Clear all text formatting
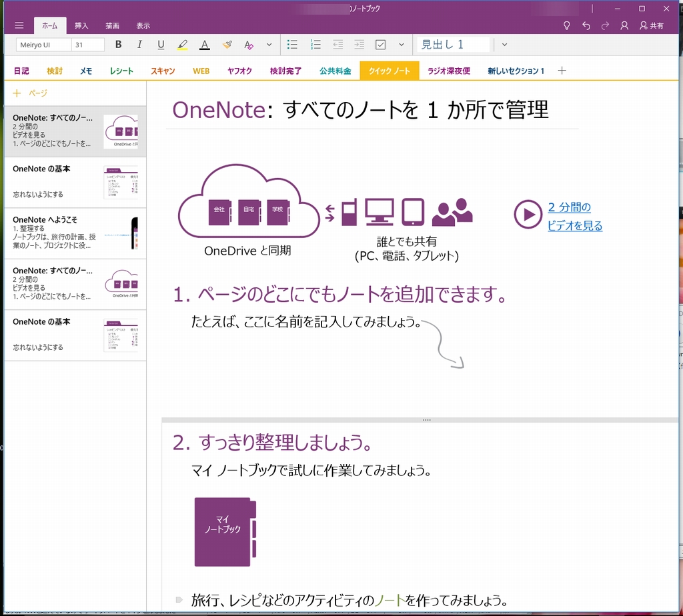683x616 pixels. 249,45
